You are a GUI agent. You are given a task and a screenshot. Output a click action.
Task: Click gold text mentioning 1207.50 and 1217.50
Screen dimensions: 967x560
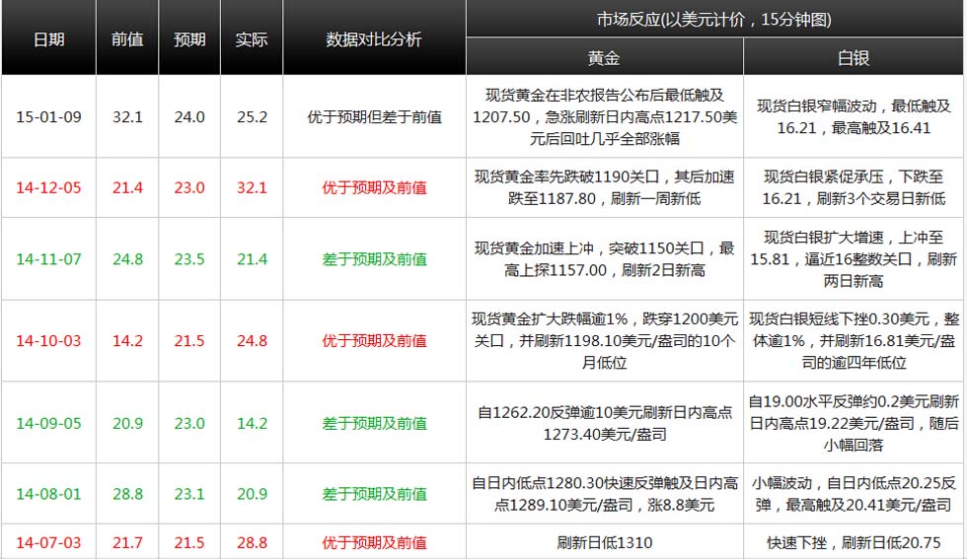pyautogui.click(x=604, y=117)
